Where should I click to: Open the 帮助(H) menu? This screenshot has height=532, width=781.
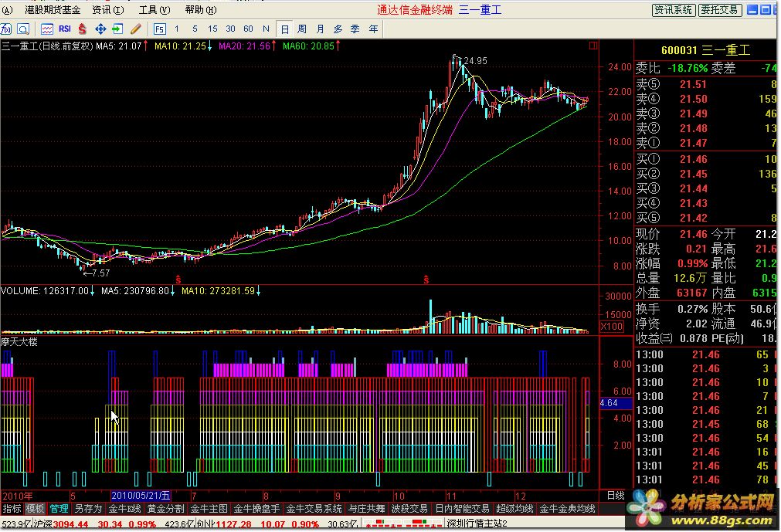(201, 10)
